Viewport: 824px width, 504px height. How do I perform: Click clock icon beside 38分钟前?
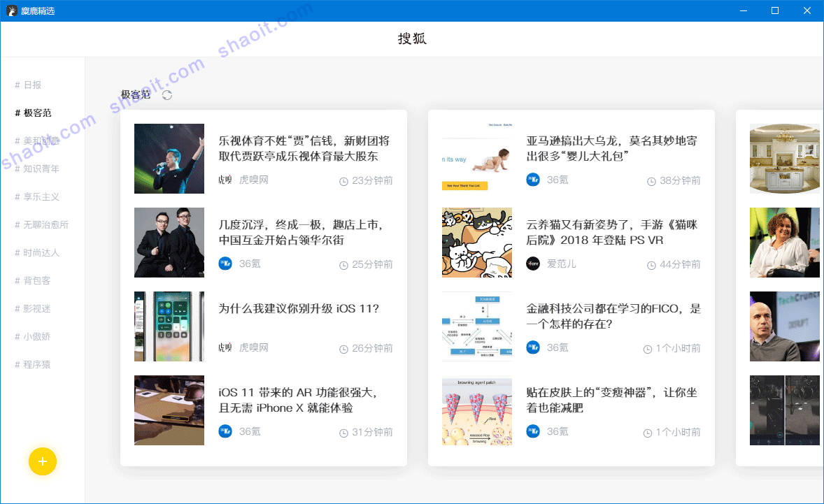click(x=651, y=182)
